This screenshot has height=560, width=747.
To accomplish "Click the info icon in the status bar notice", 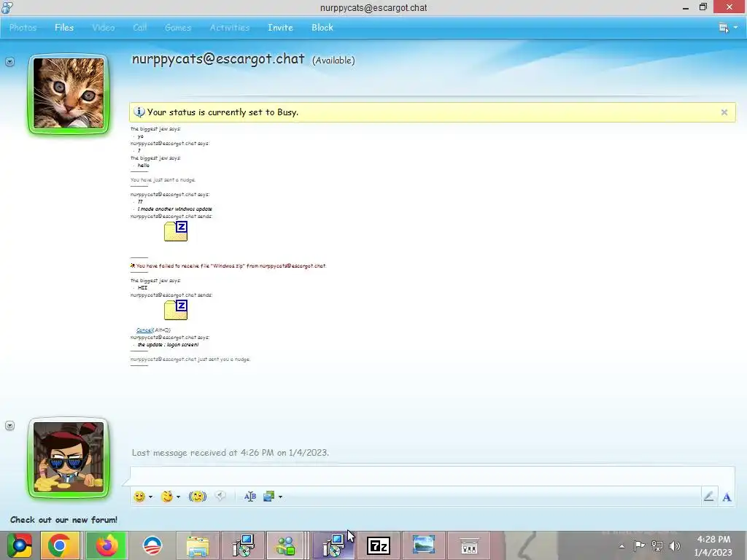I will (139, 112).
